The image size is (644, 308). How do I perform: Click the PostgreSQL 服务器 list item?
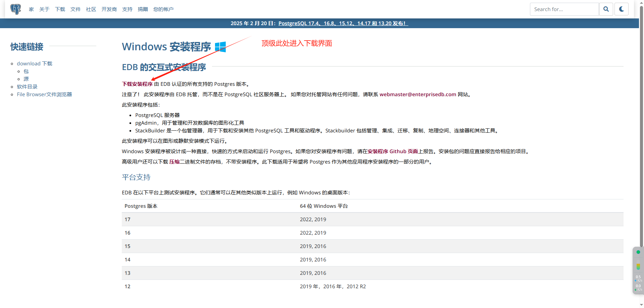coord(157,115)
